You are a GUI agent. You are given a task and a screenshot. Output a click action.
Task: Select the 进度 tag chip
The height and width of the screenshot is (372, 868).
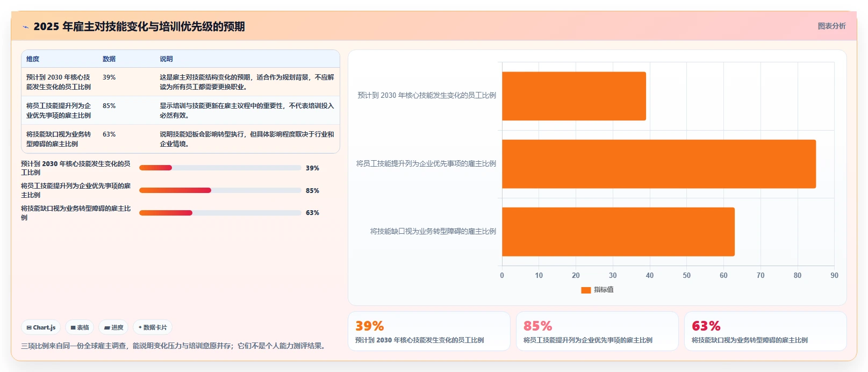[114, 327]
